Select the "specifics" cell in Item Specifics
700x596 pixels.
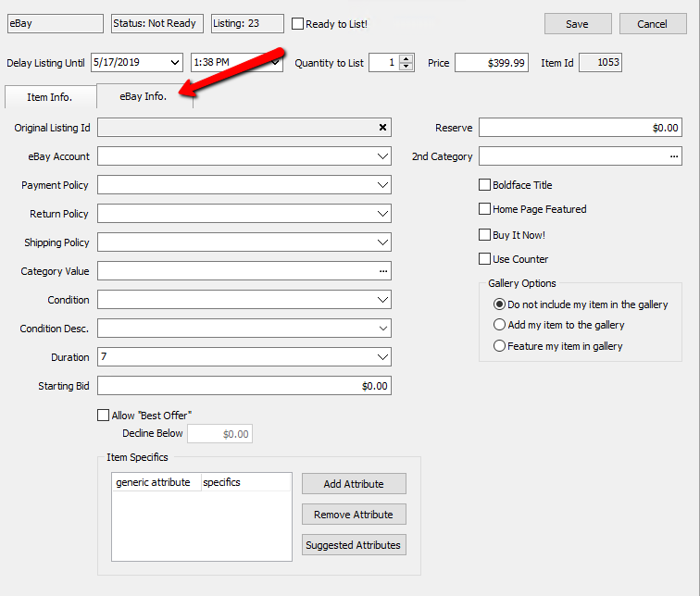(x=245, y=482)
